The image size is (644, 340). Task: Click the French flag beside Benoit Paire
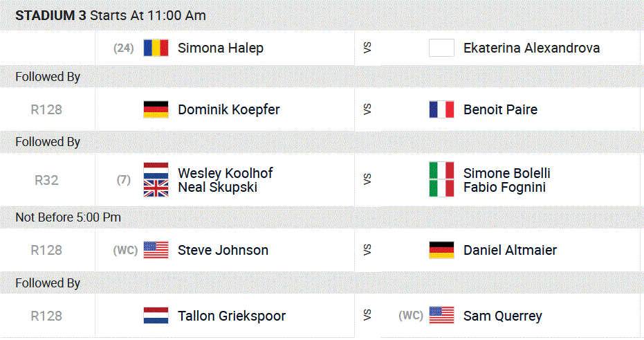(x=441, y=109)
